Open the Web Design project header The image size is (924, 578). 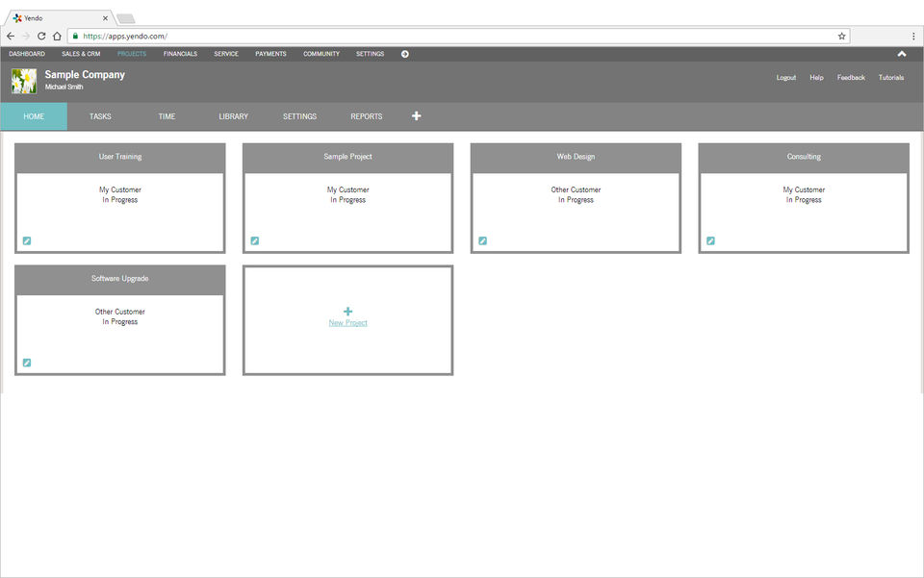click(x=576, y=157)
